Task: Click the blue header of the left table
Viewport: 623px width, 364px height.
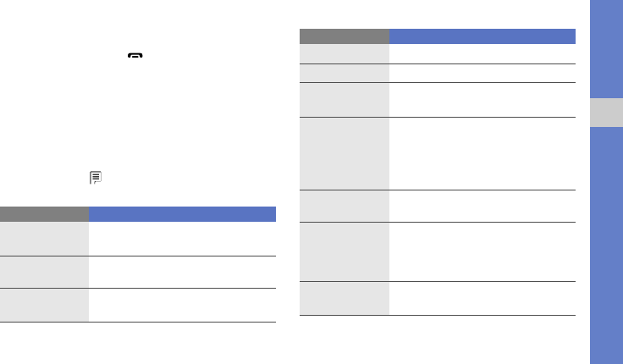Action: click(x=183, y=214)
